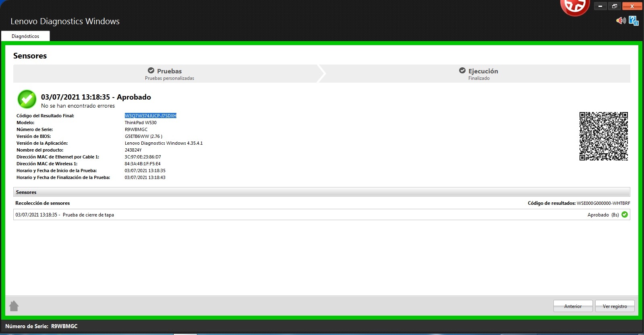Click the Código del Resultado Final label
Viewport: 644px width, 335px height.
click(x=45, y=116)
